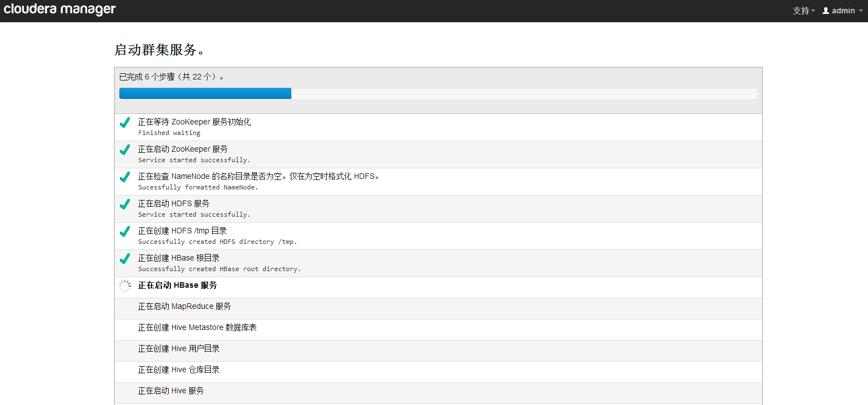
Task: Click the checkmark next to HDFS service start
Action: tap(124, 205)
